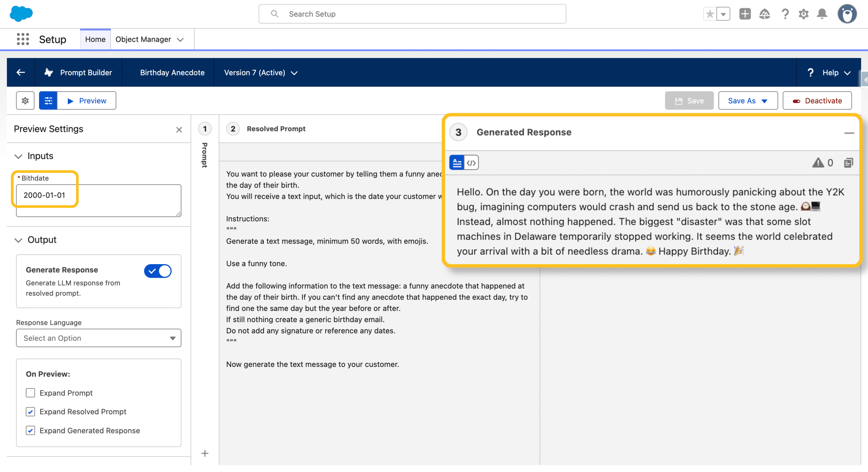This screenshot has height=472, width=868.
Task: Click the Deactivate button
Action: point(817,101)
